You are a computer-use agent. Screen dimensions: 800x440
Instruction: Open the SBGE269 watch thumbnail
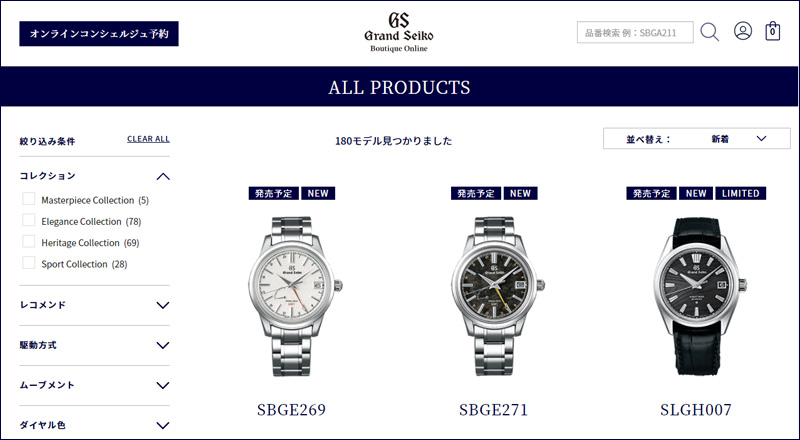(x=291, y=296)
